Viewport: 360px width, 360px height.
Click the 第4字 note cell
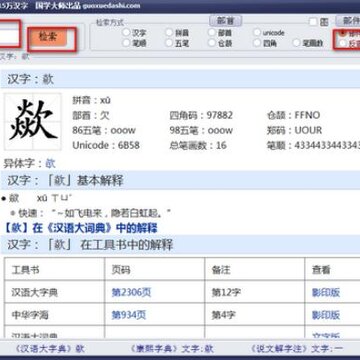pyautogui.click(x=255, y=315)
